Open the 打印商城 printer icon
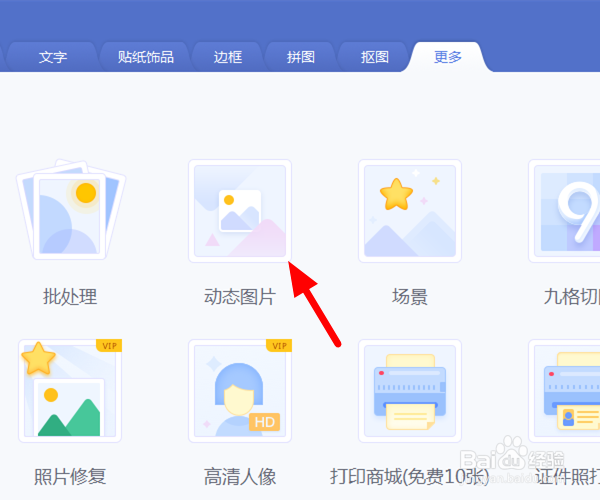 [x=410, y=391]
